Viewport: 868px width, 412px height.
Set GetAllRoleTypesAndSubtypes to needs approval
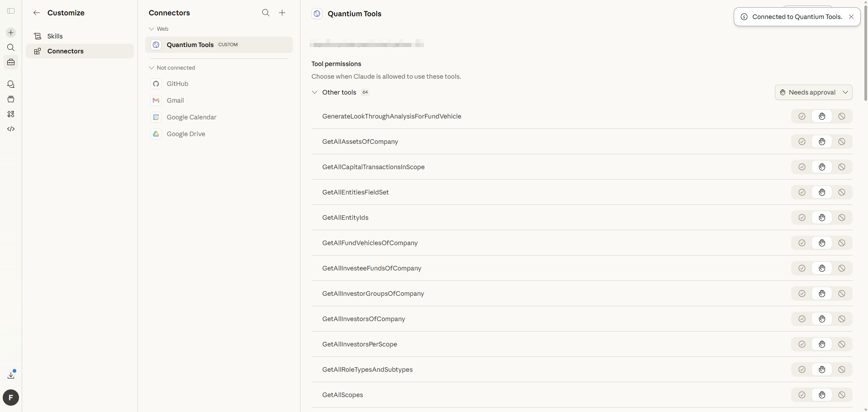(822, 369)
